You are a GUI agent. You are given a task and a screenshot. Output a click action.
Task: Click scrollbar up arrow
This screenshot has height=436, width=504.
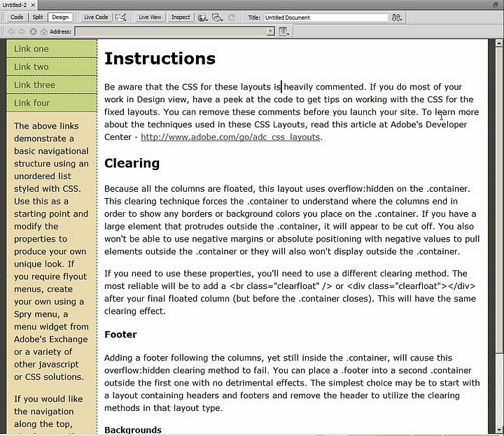pos(499,43)
